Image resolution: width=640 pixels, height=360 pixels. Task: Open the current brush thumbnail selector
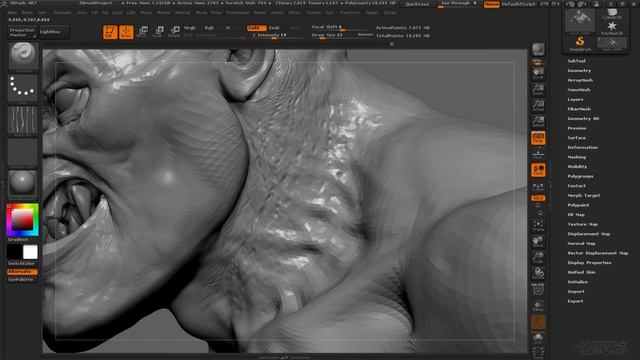click(23, 57)
